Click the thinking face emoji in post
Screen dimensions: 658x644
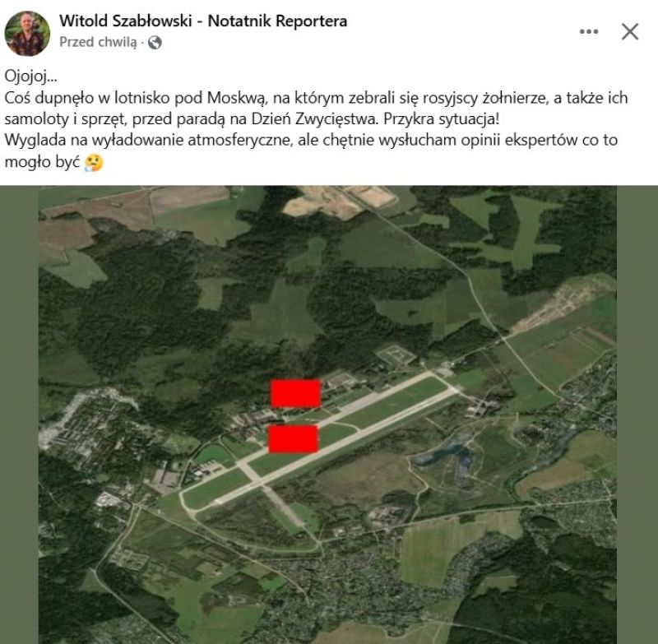[x=94, y=162]
